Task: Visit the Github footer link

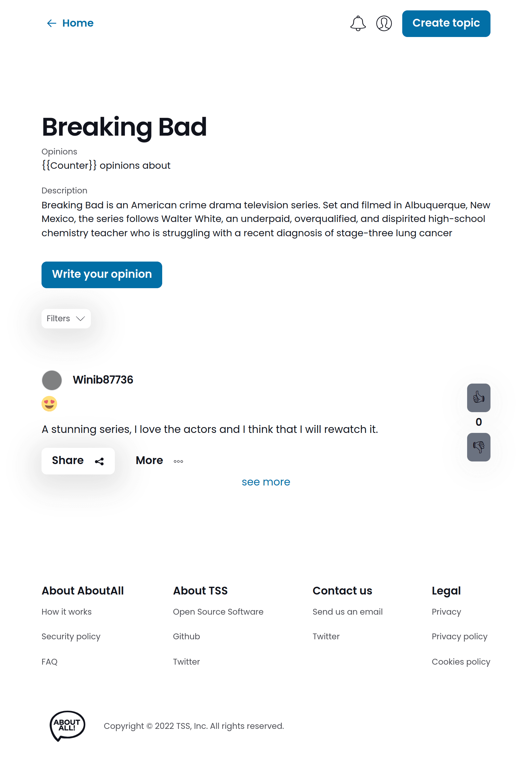Action: pyautogui.click(x=186, y=636)
